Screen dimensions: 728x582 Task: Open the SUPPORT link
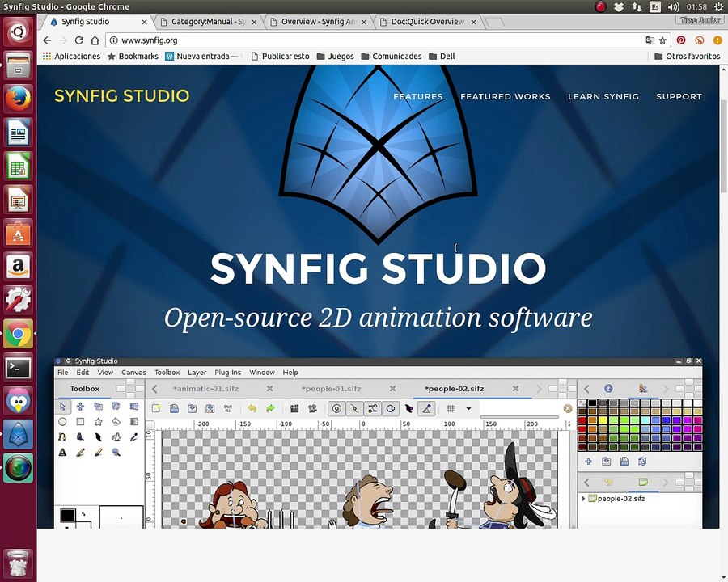coord(679,96)
